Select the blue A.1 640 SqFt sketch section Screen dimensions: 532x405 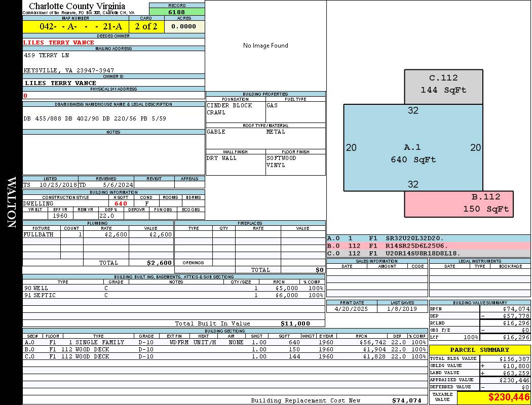coord(413,153)
